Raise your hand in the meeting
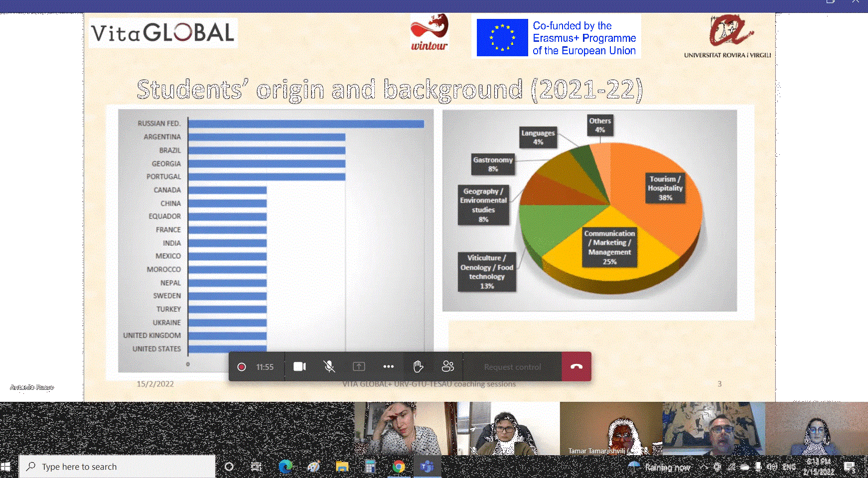 click(418, 367)
